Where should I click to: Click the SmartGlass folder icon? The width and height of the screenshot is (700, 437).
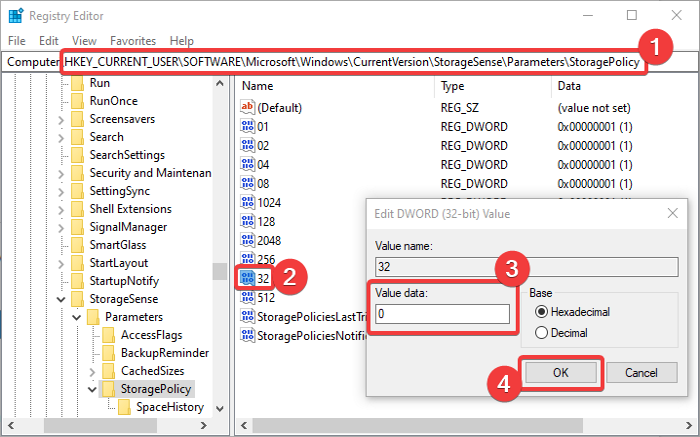point(77,245)
